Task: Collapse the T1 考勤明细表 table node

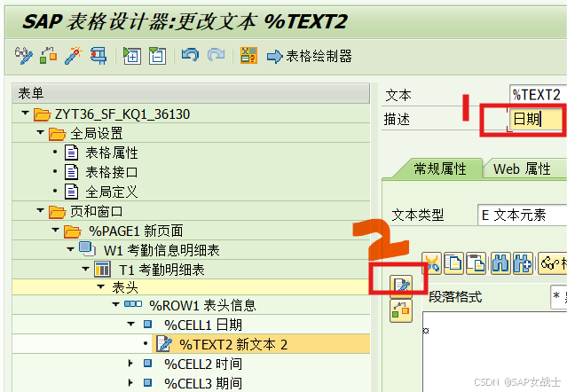Action: (x=85, y=269)
